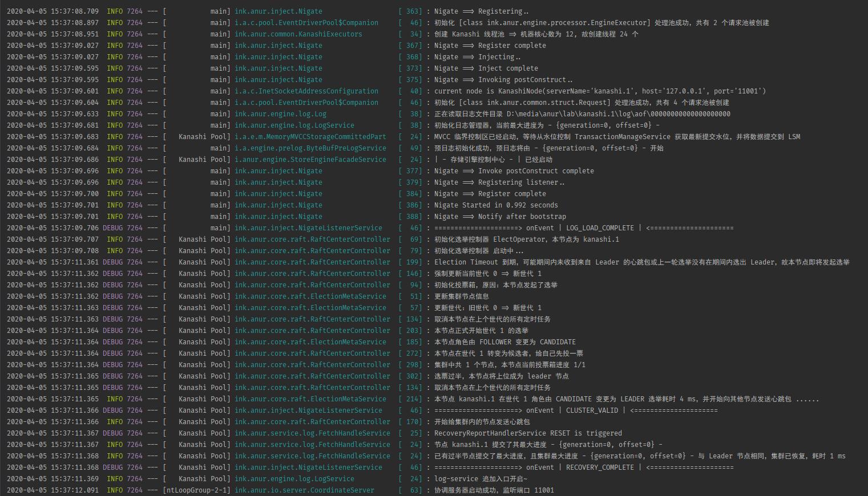
Task: Click the 'Invoke postConstruct complete' message
Action: pos(514,171)
